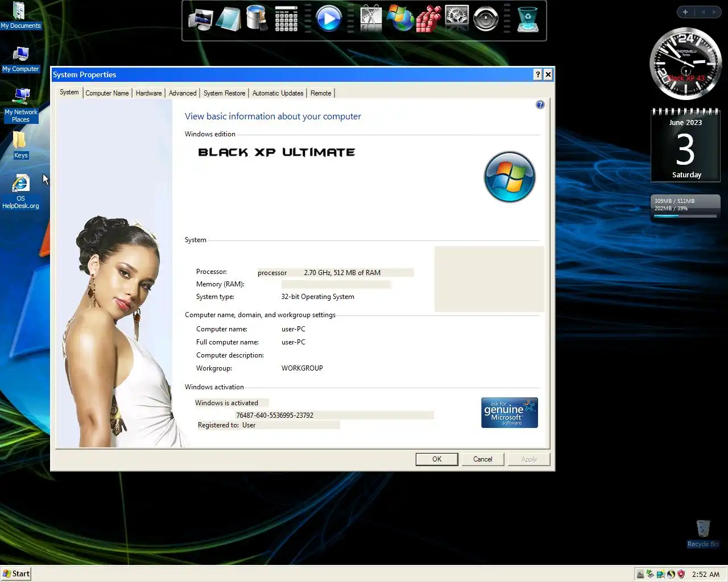
Task: Click the memory usage meter bar gadget
Action: (685, 207)
